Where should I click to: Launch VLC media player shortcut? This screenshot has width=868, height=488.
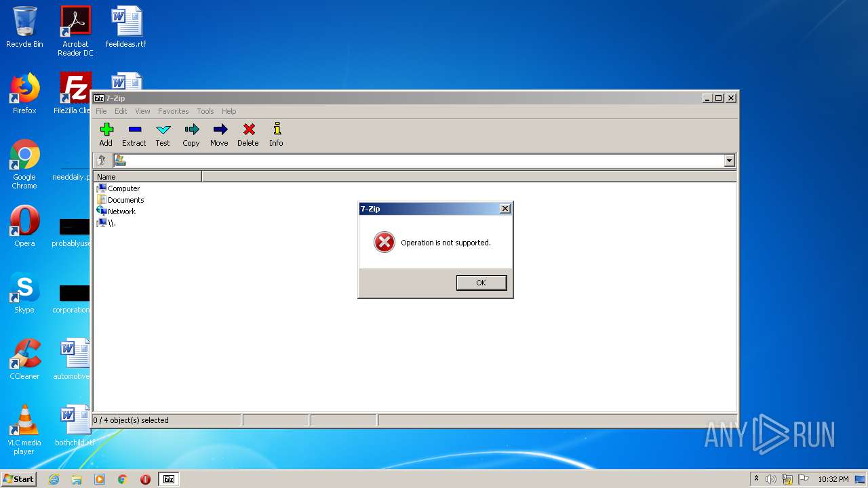tap(24, 430)
